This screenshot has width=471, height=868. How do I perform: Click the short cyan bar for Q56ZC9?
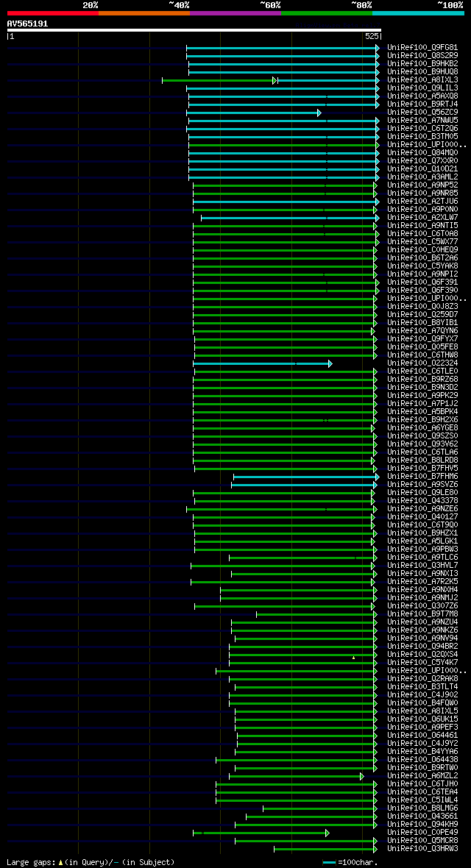tap(254, 113)
